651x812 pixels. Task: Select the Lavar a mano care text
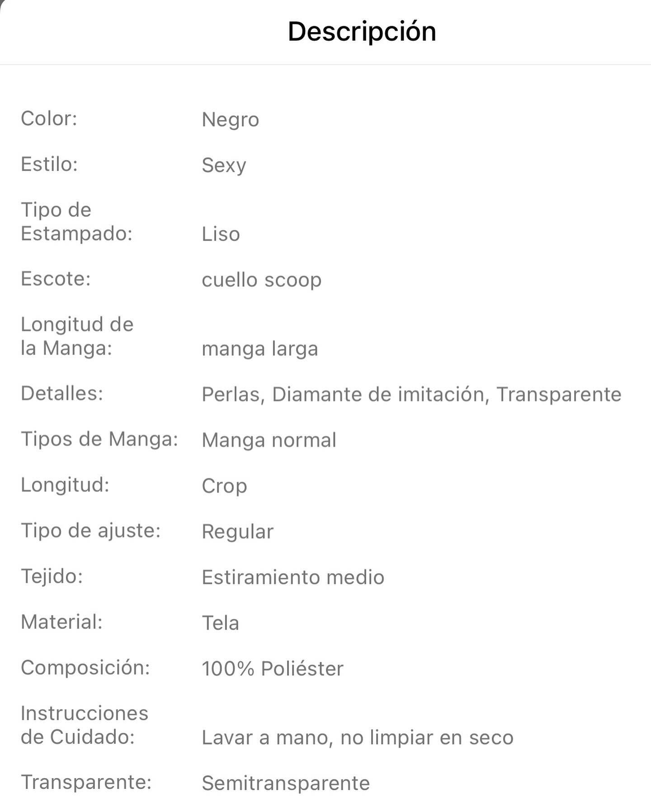(x=357, y=738)
